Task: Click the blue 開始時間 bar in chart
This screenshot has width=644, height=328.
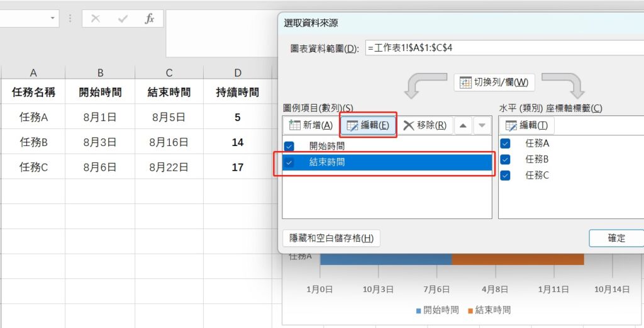Action: coord(386,259)
